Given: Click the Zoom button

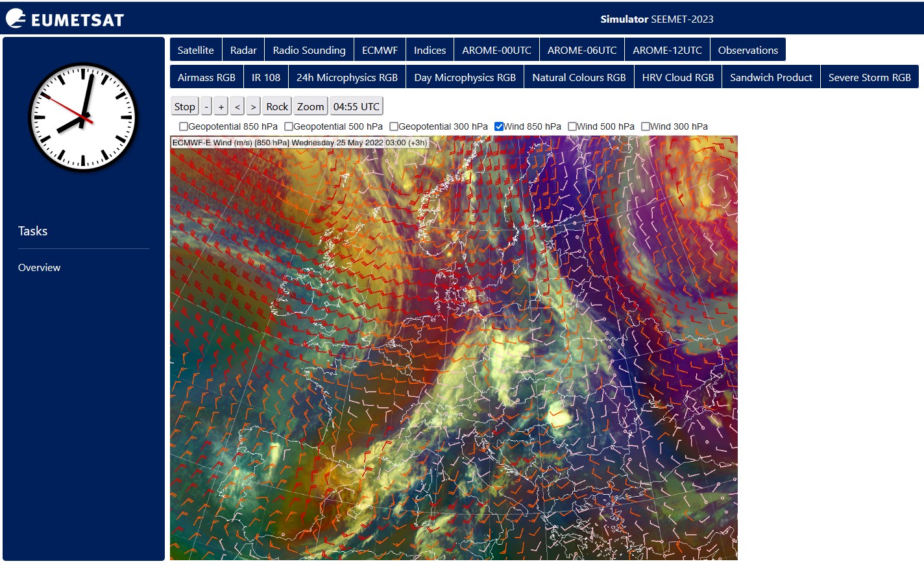Looking at the screenshot, I should 311,106.
